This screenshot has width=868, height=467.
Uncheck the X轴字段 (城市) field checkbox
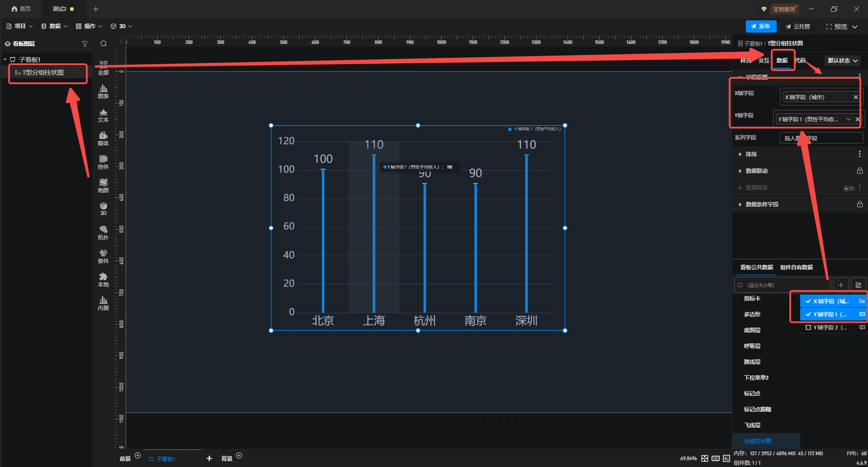808,301
